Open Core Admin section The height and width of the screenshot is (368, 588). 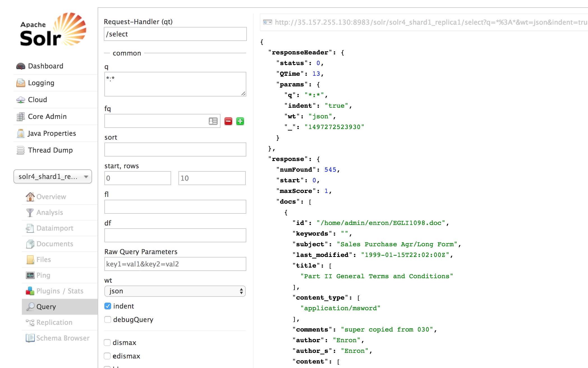[47, 117]
